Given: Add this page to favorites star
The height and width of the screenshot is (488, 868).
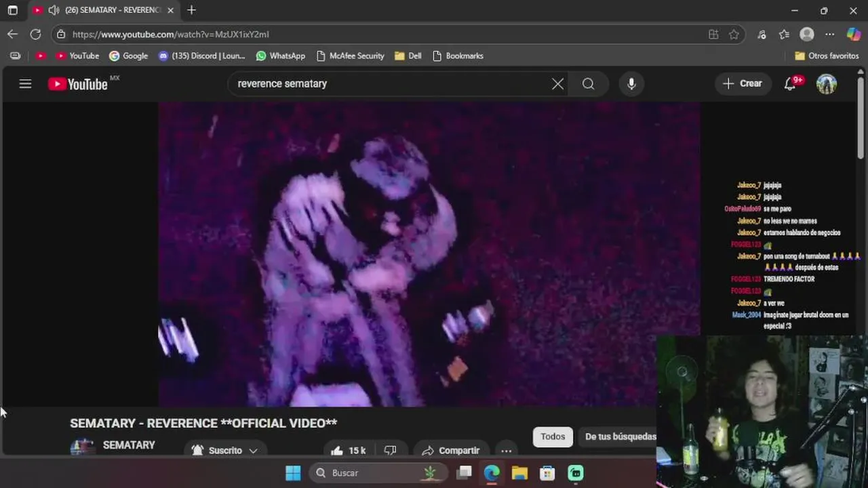Looking at the screenshot, I should (734, 35).
